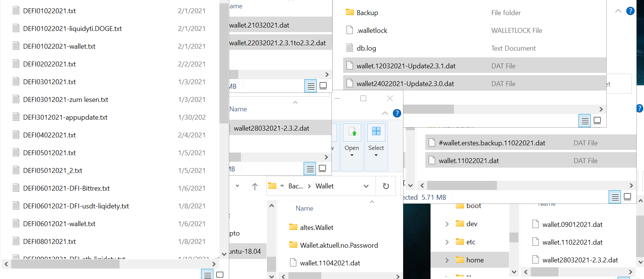Click the DEFI02022021.txt file icon
Image resolution: width=644 pixels, height=279 pixels.
[x=16, y=63]
